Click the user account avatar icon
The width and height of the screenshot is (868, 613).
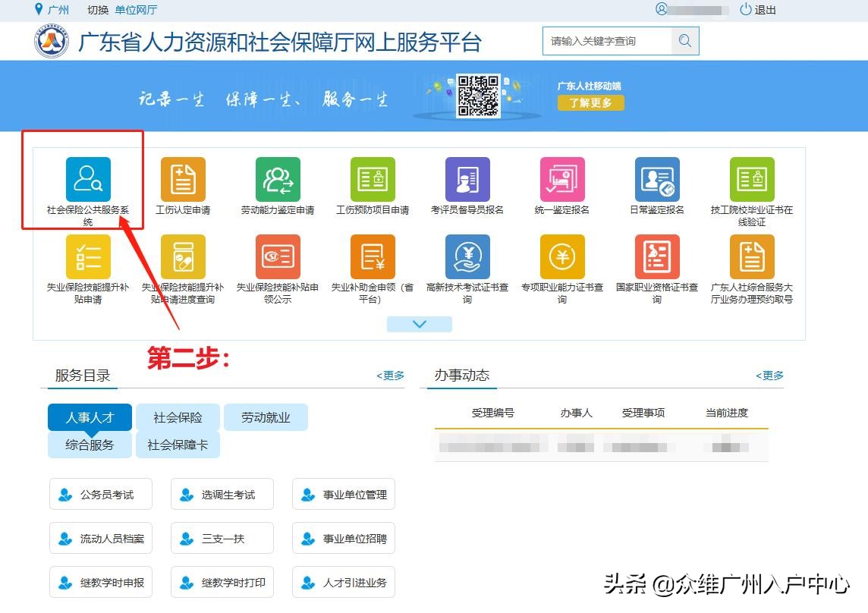tap(661, 9)
